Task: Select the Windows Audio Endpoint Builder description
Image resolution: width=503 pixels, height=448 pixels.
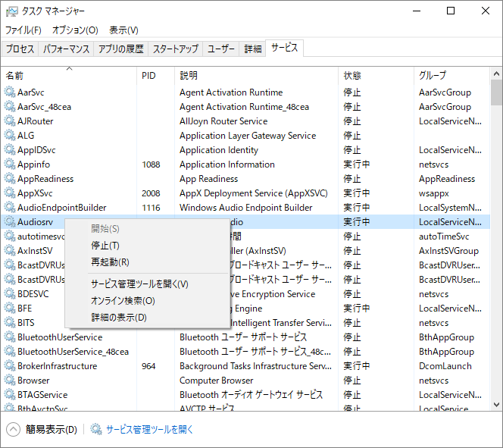Action: point(245,208)
